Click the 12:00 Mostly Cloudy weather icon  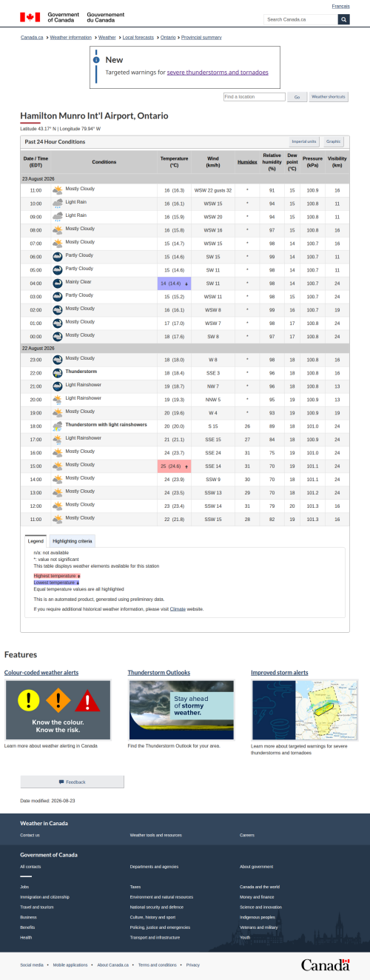pyautogui.click(x=58, y=506)
